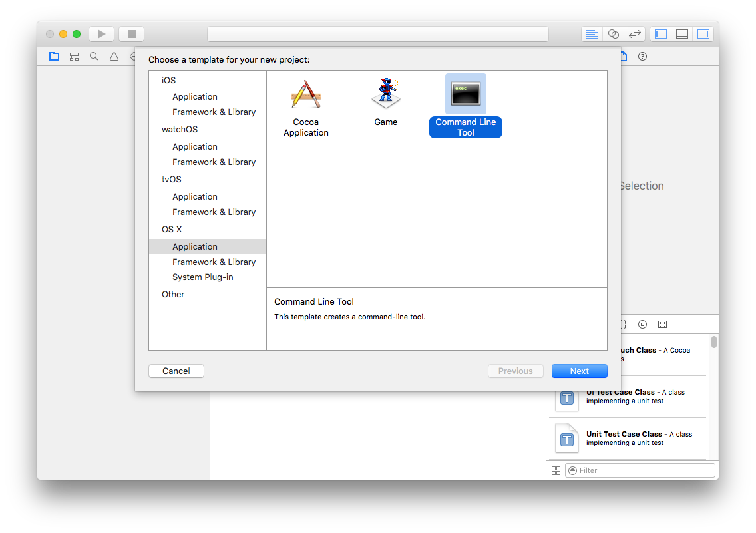Choose OS X Framework & Library category

214,262
